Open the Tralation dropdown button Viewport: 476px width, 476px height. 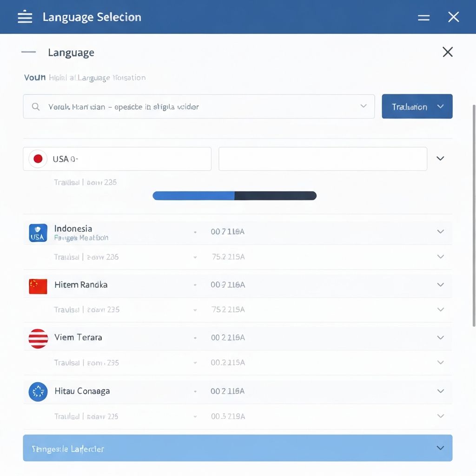click(417, 106)
